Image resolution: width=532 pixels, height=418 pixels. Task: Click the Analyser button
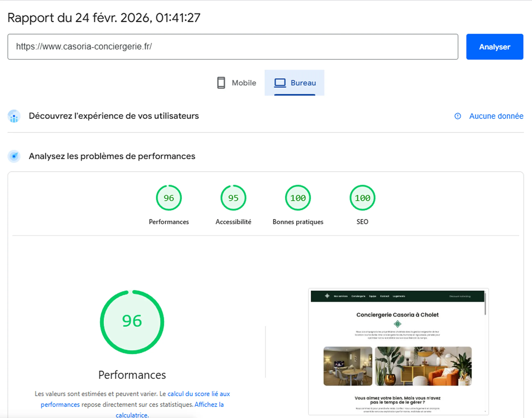coord(495,47)
